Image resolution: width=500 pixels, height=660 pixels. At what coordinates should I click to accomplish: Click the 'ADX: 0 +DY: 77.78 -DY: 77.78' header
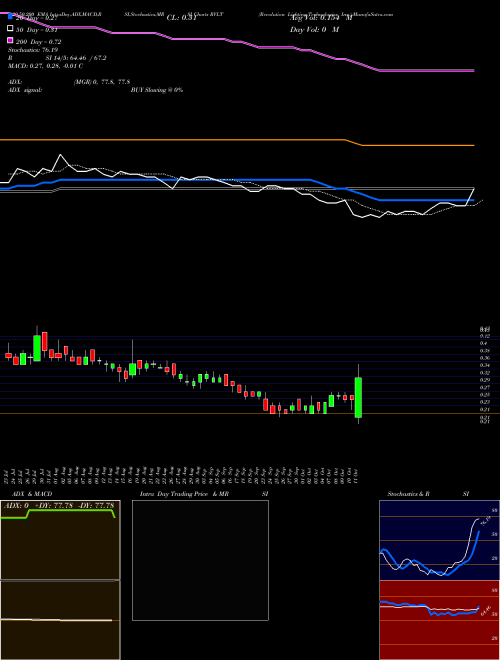point(59,505)
